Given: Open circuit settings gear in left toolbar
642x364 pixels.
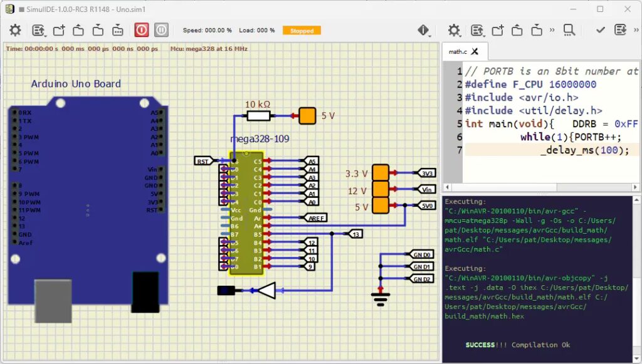Looking at the screenshot, I should click(x=14, y=30).
